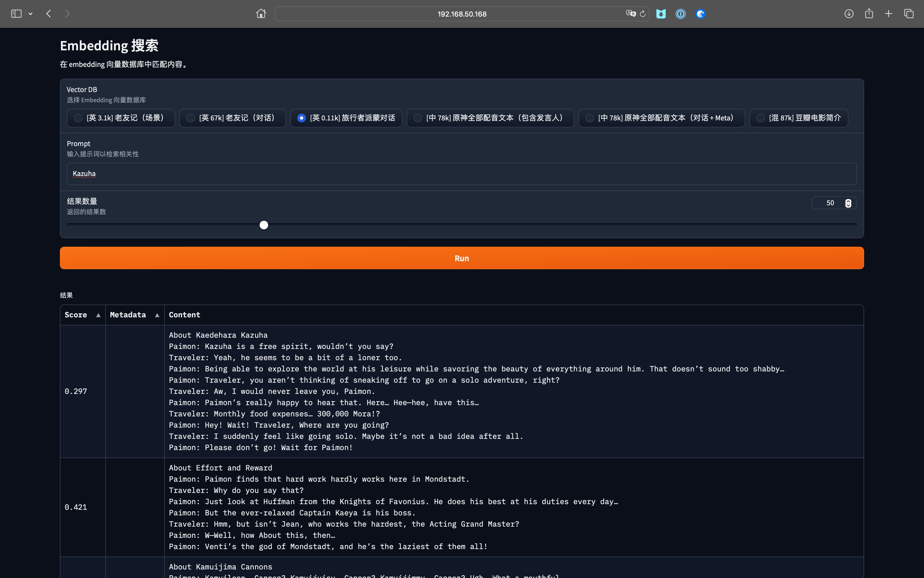Open sidebar options dropdown arrow

(x=30, y=14)
